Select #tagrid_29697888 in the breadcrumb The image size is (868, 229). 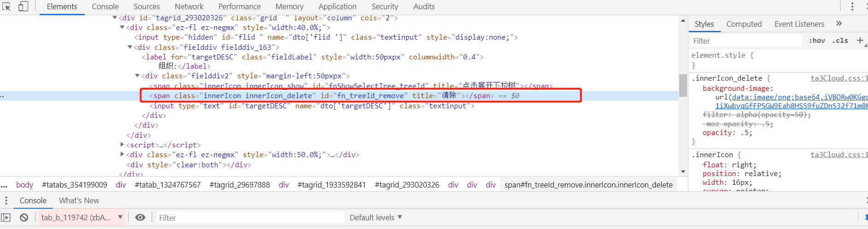tap(239, 185)
